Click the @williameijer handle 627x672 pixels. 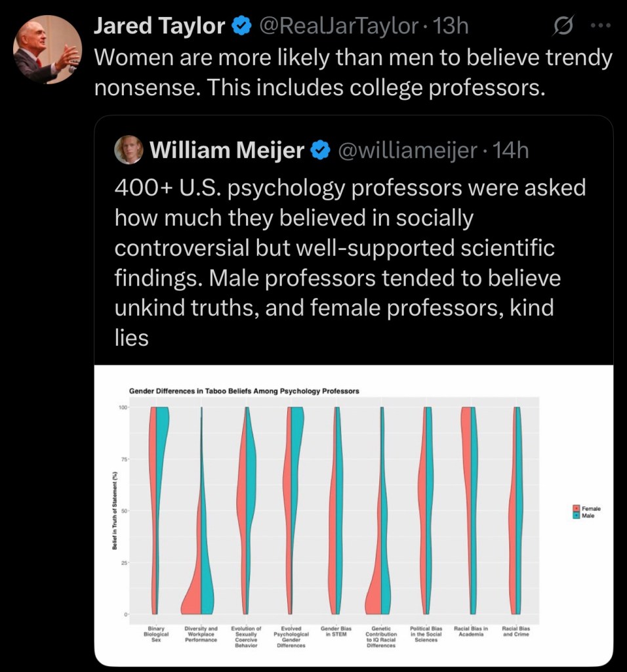pos(407,151)
